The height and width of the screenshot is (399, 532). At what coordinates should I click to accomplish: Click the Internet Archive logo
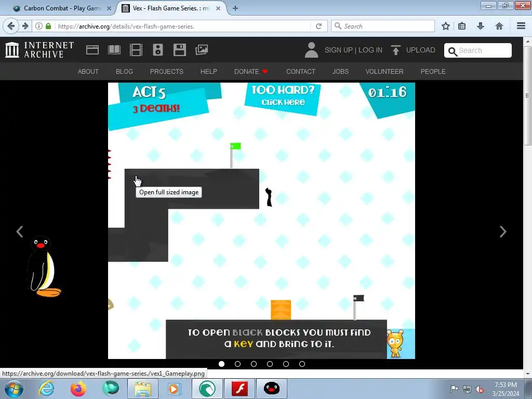39,50
